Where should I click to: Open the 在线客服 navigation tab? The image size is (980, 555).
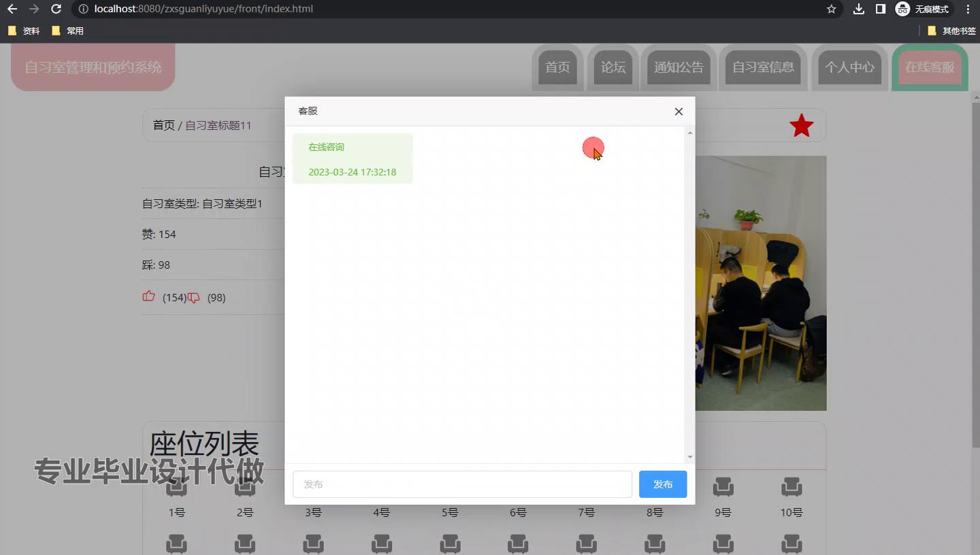[930, 67]
